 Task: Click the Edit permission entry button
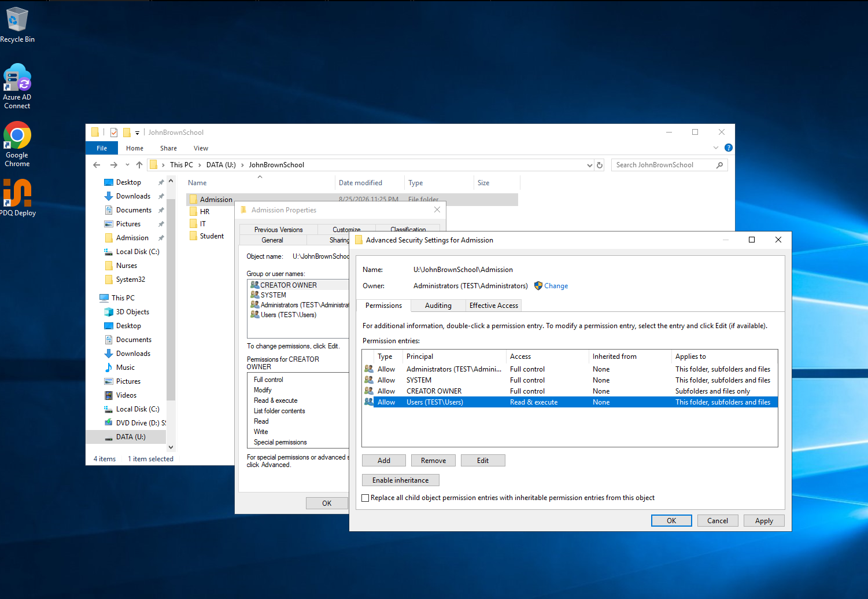click(x=483, y=461)
